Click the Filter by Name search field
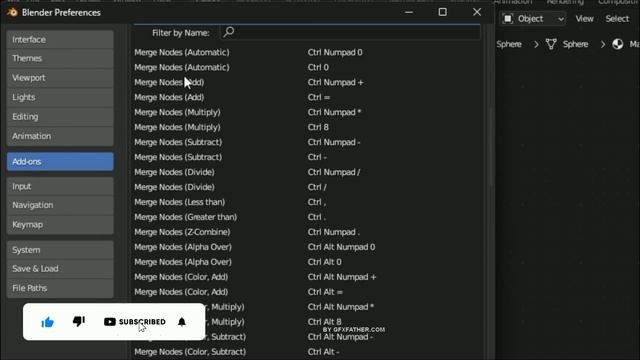Screen dimensions: 640x360 click(350, 32)
